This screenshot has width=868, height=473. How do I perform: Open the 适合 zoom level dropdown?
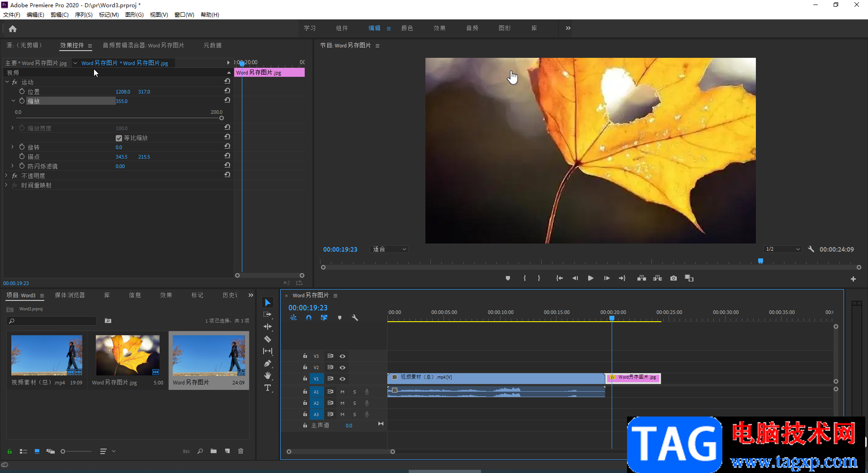pos(389,249)
